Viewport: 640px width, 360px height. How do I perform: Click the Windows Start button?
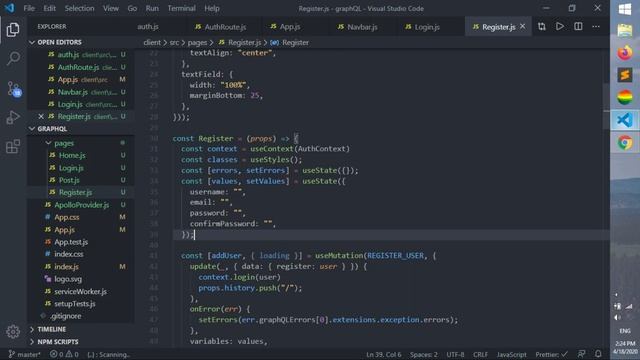pos(624,9)
